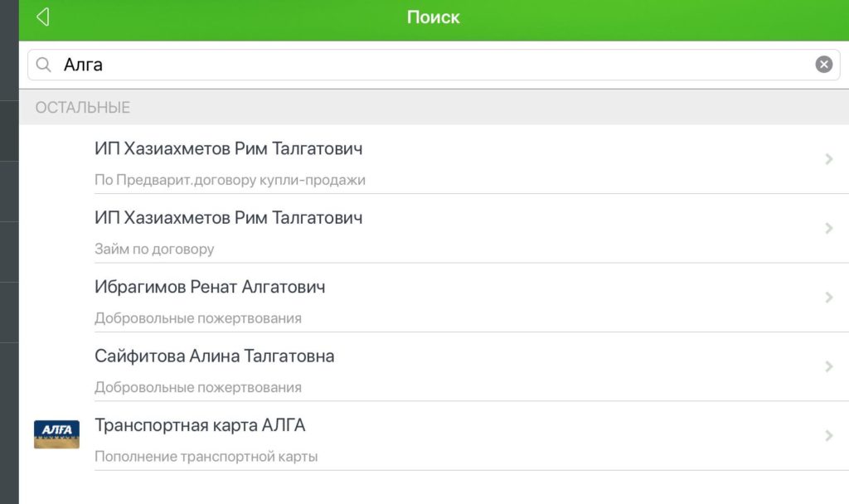This screenshot has height=504, width=849.
Task: Click "Добровольные пожертвования" under Ибрагимов Ренат Алгатович
Action: [x=198, y=318]
